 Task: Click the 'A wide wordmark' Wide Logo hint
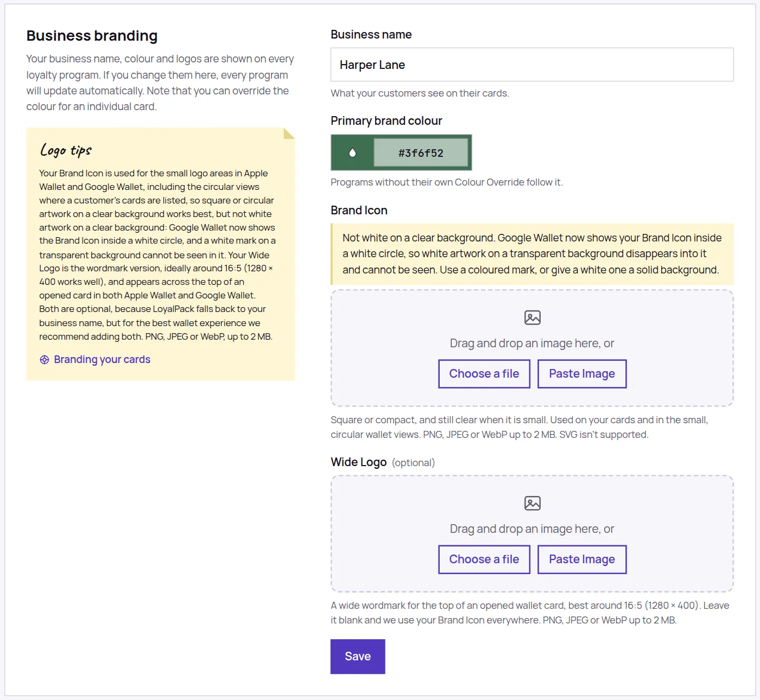[530, 613]
